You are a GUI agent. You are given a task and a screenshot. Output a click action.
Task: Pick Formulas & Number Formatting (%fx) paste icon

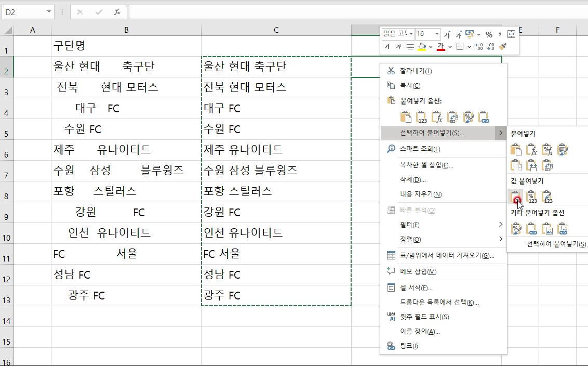547,150
